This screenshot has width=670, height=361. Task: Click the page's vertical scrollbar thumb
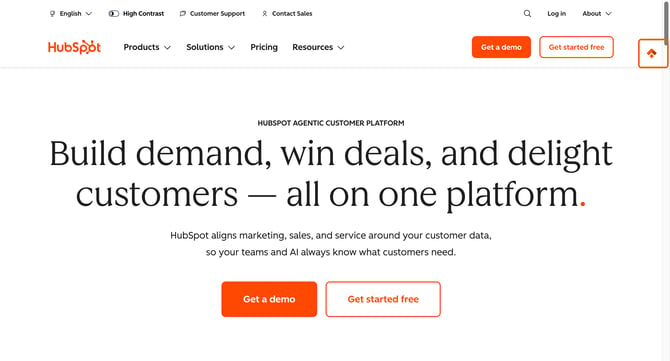(x=667, y=21)
